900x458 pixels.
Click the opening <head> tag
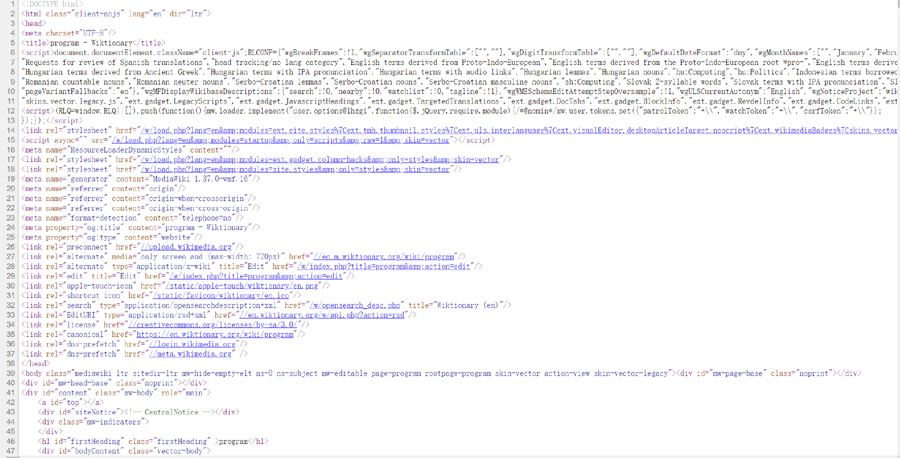[33, 23]
